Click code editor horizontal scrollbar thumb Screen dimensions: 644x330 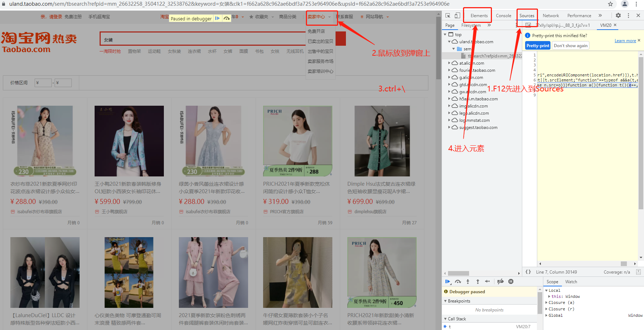coord(624,264)
